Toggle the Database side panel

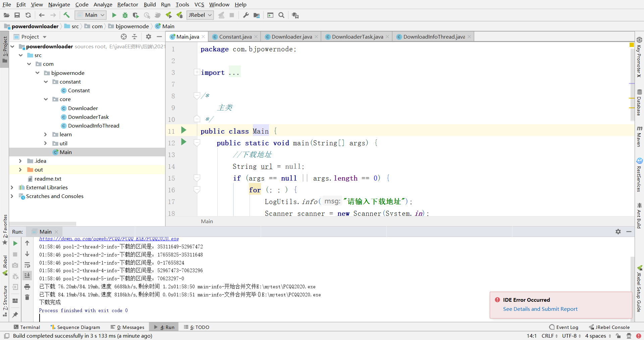coord(639,102)
